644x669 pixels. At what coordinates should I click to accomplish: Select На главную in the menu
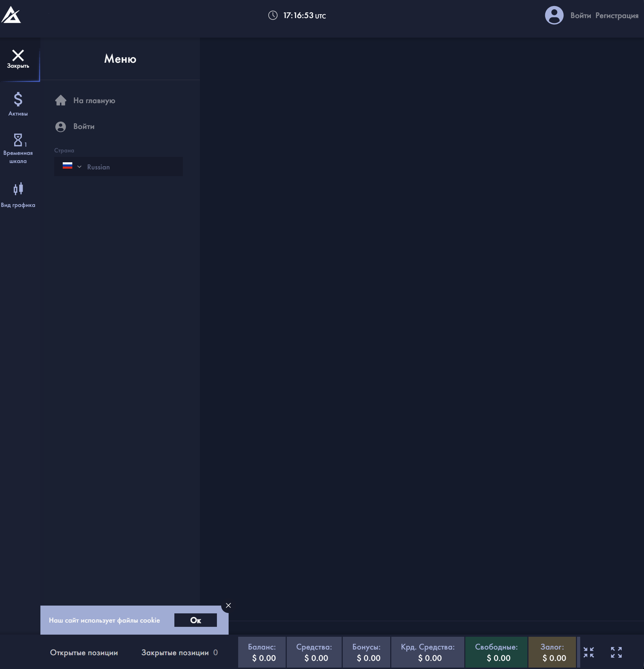point(94,101)
